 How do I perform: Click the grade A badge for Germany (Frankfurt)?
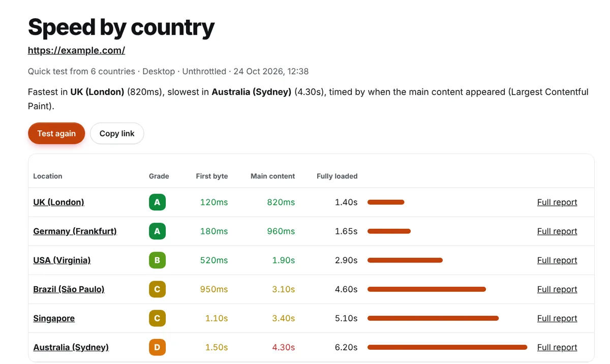157,231
